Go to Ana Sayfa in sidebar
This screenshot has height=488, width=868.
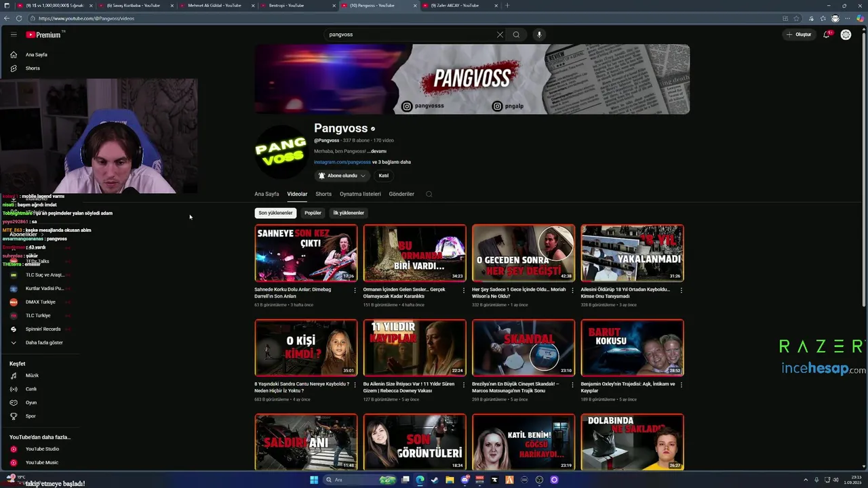[x=37, y=54]
